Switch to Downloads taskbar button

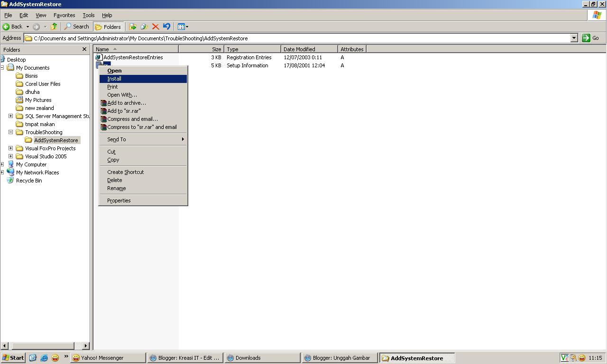point(263,358)
